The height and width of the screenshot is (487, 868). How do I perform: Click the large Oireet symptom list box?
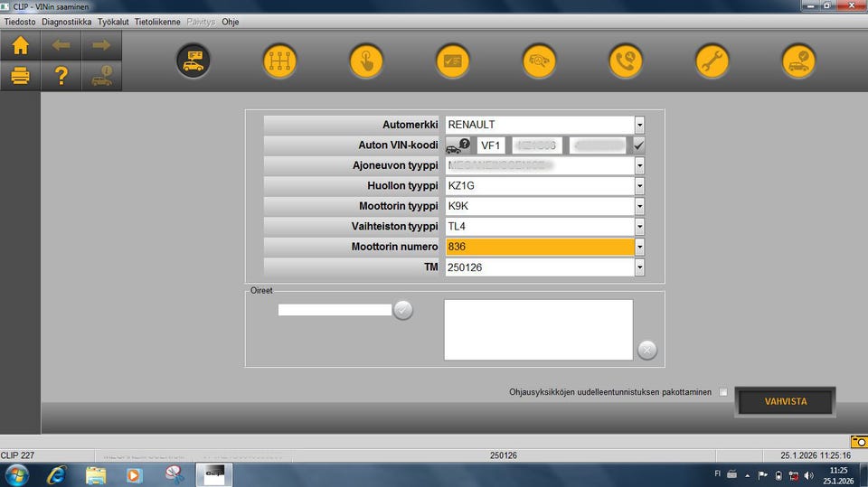click(x=538, y=330)
